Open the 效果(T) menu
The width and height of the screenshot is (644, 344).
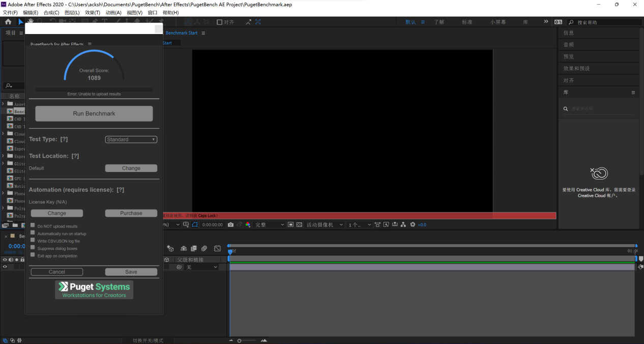tap(93, 13)
